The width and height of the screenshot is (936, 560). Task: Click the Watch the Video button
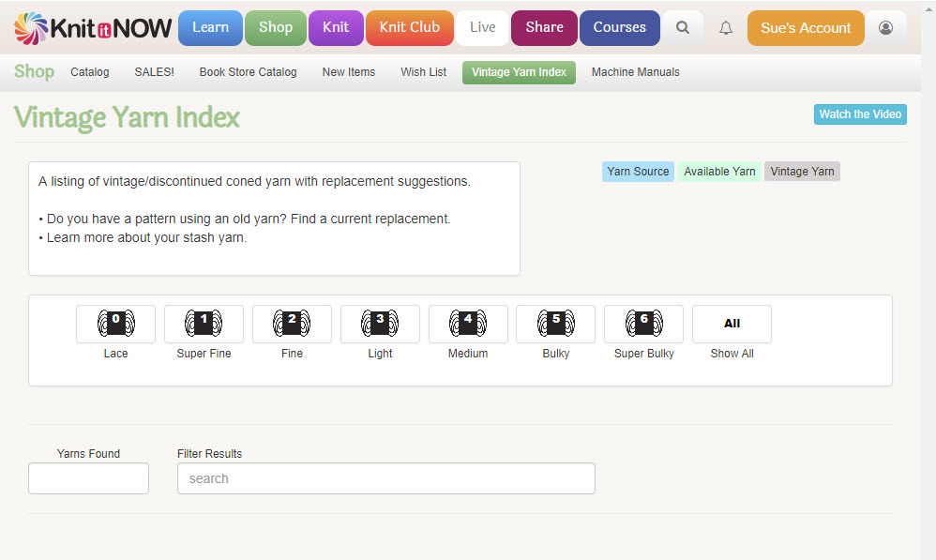[x=860, y=114]
